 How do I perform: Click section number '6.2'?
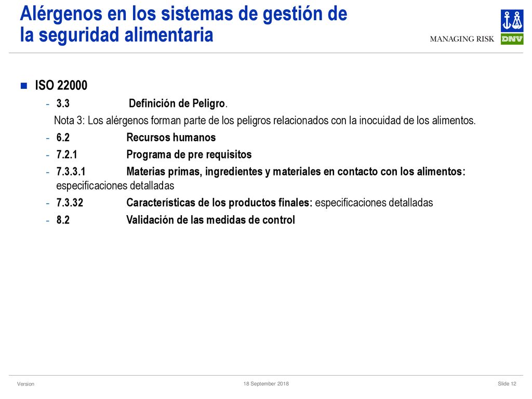63,137
